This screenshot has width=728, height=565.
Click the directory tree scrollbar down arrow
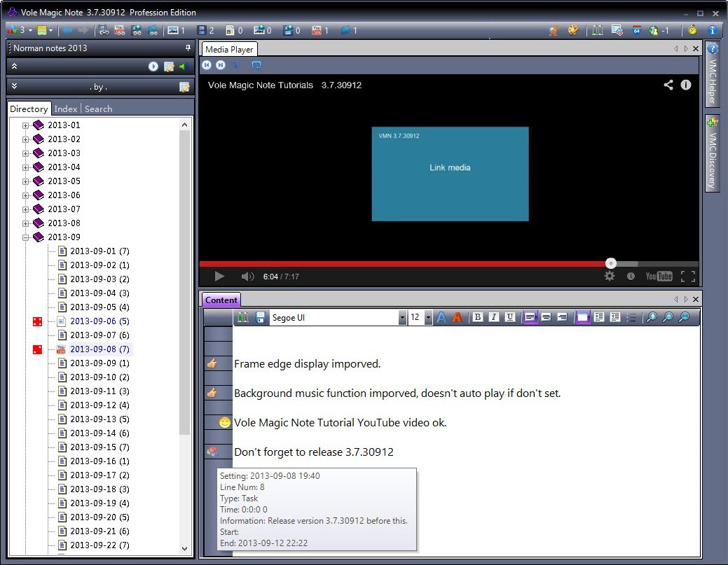[x=184, y=548]
